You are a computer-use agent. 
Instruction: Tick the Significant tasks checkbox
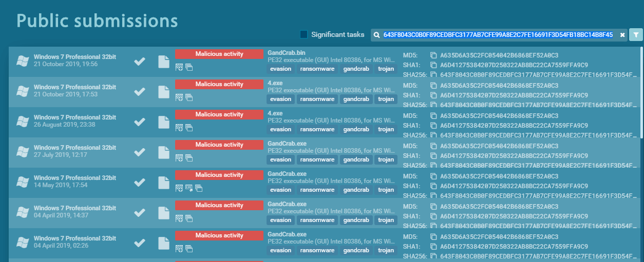tap(304, 34)
